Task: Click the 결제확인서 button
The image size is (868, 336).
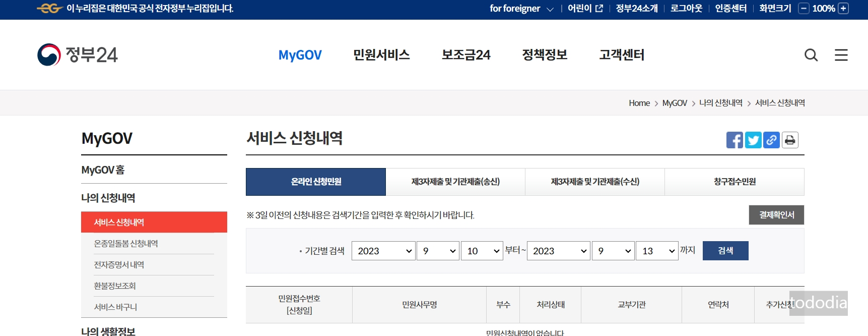Action: (x=776, y=215)
